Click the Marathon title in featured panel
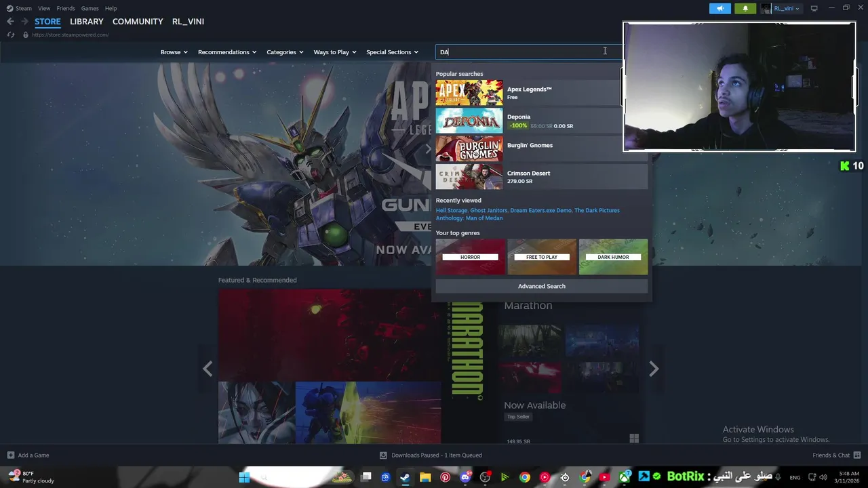The height and width of the screenshot is (488, 868). pyautogui.click(x=528, y=306)
